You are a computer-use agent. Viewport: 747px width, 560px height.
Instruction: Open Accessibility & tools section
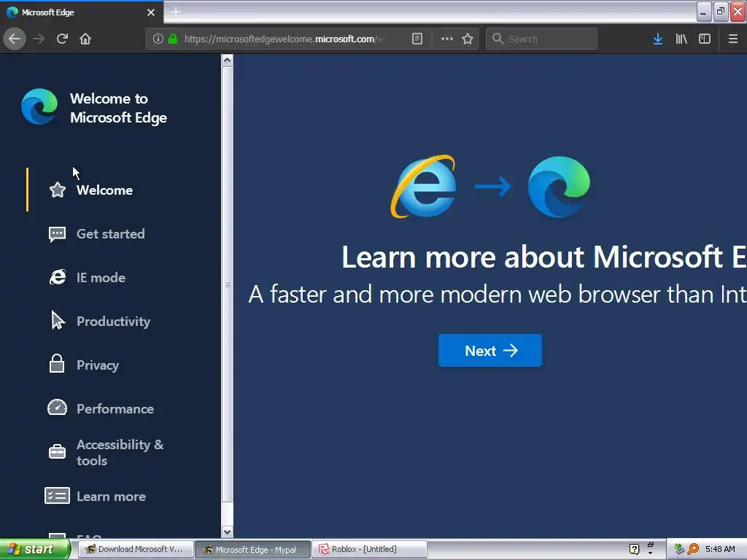coord(120,452)
